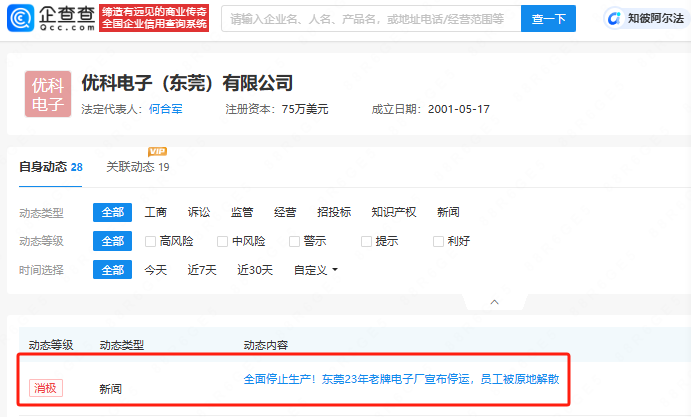691x417 pixels.
Task: Filter dynamics by 新闻 type
Action: 448,212
